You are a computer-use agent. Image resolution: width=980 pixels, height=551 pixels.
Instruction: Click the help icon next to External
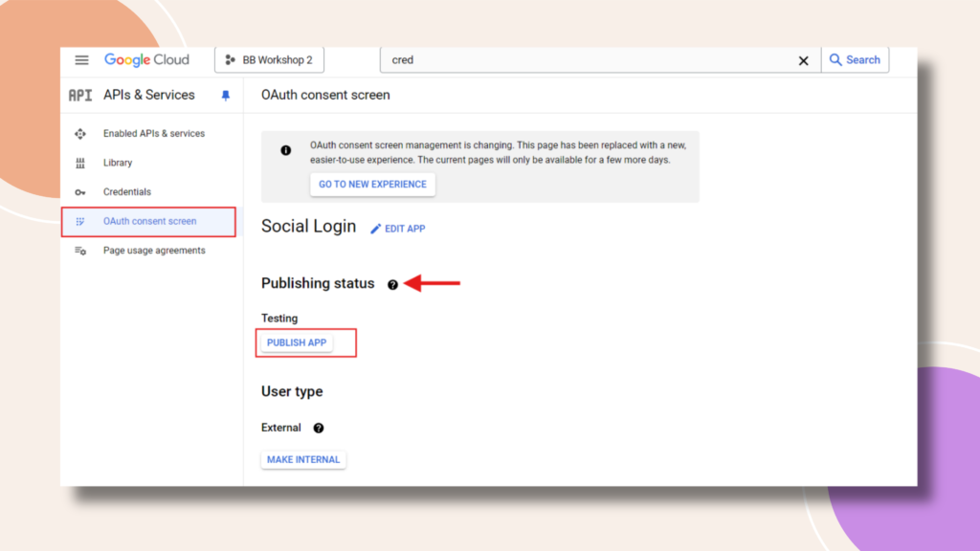click(319, 428)
